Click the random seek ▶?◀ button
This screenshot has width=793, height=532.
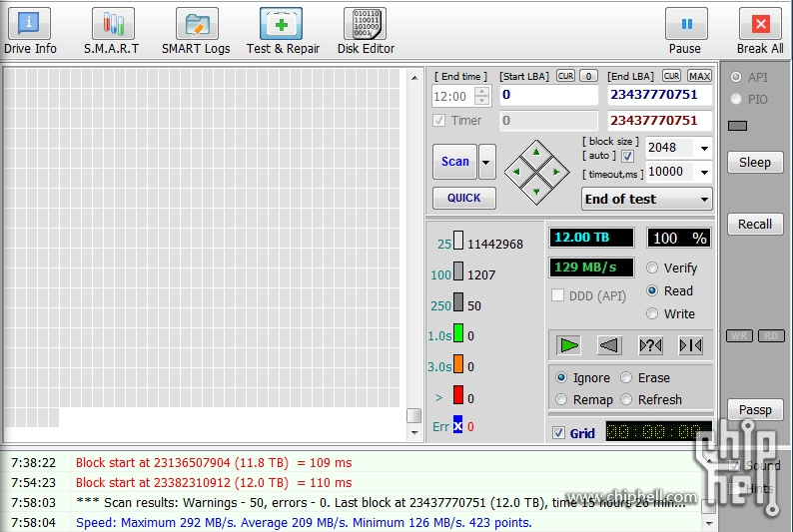[650, 345]
